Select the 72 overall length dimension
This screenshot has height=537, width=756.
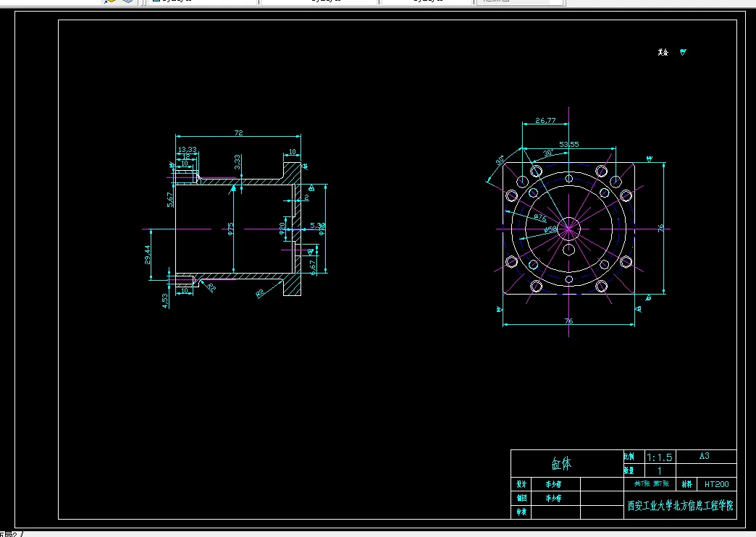239,132
